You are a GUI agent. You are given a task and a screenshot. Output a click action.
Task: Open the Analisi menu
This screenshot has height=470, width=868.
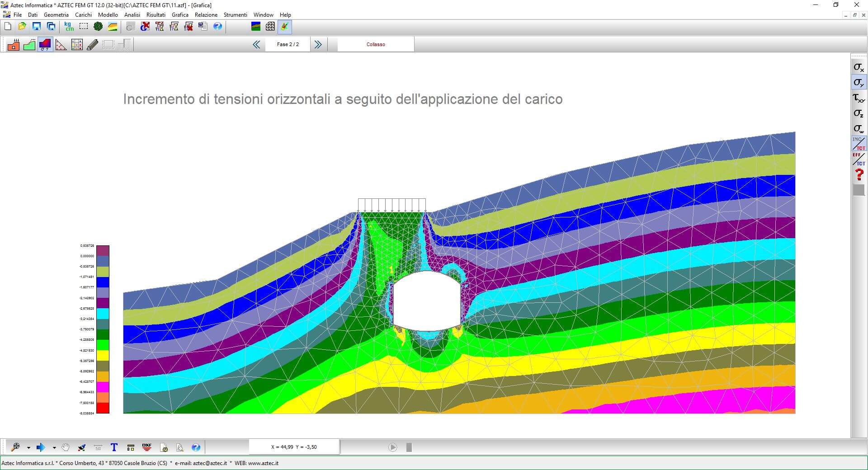point(132,15)
